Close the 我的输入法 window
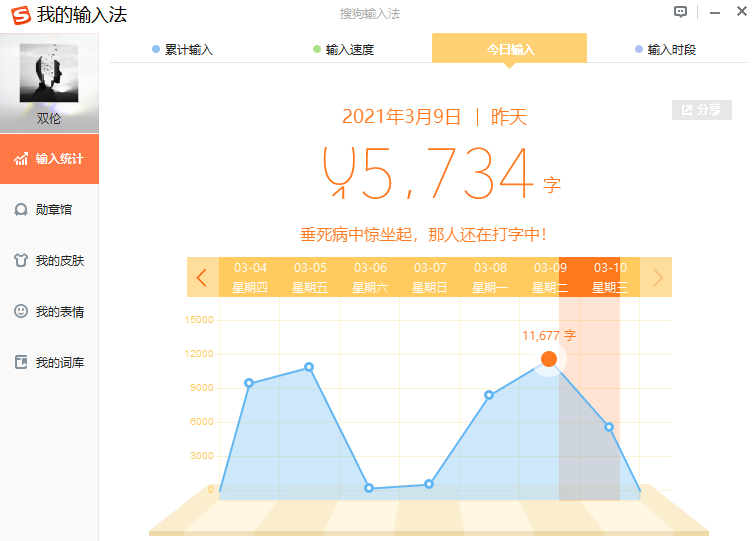This screenshot has height=541, width=755. tap(742, 11)
